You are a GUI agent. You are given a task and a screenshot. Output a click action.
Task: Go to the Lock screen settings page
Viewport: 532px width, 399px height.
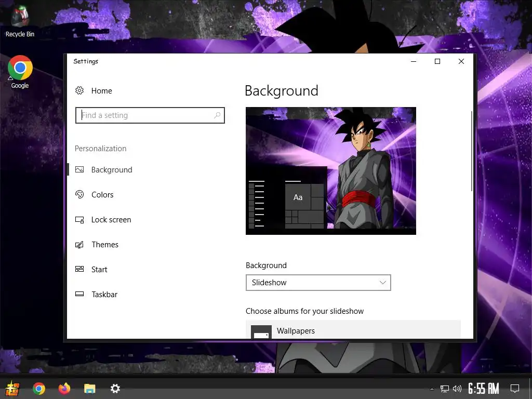(x=111, y=220)
